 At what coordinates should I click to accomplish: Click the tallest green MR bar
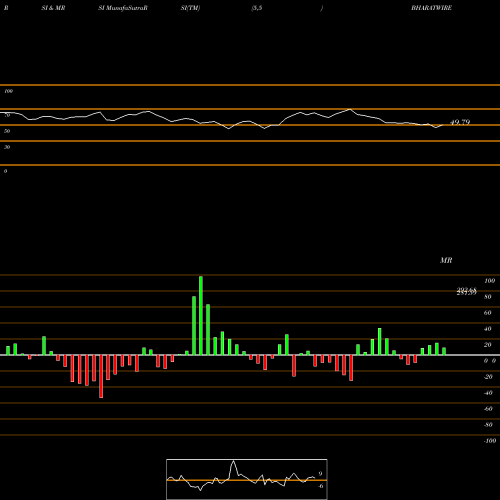[201, 315]
